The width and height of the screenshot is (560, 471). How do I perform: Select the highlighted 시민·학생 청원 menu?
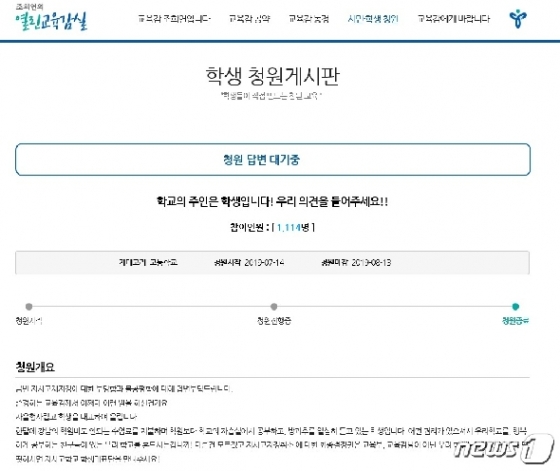point(373,19)
